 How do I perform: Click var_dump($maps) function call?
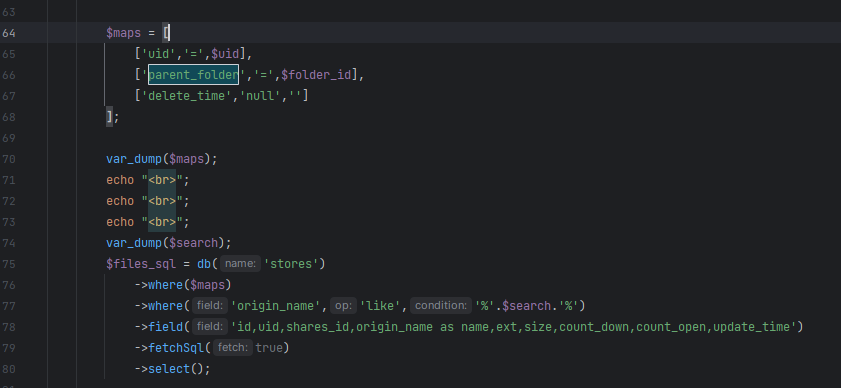[x=161, y=159]
